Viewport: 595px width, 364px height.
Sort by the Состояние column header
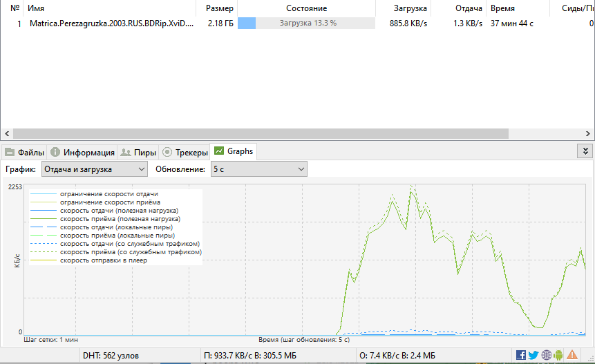tap(307, 8)
